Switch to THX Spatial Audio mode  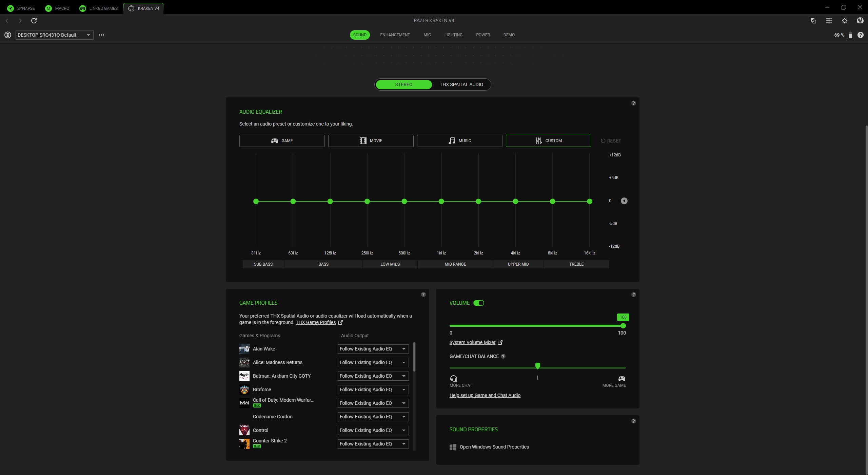pos(461,84)
